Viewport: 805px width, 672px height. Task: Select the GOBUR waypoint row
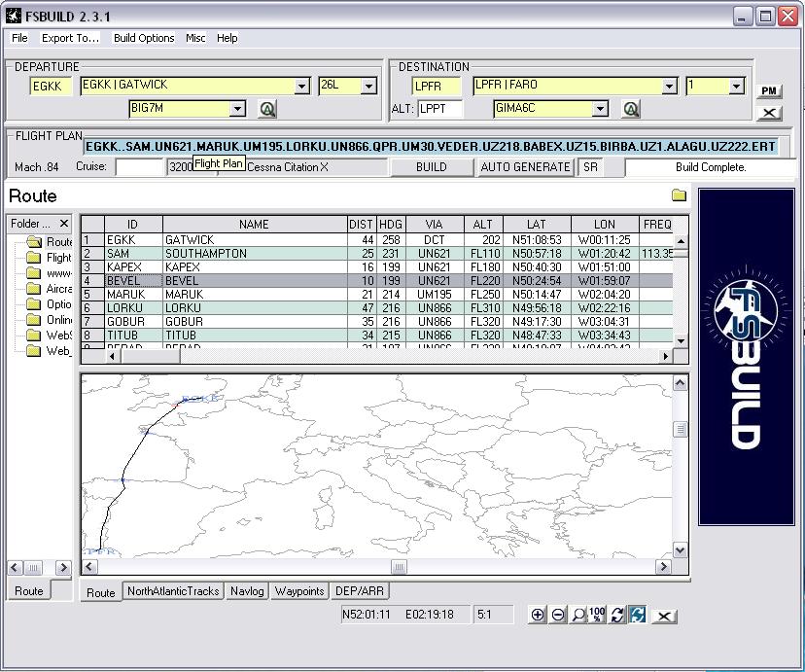coord(377,321)
